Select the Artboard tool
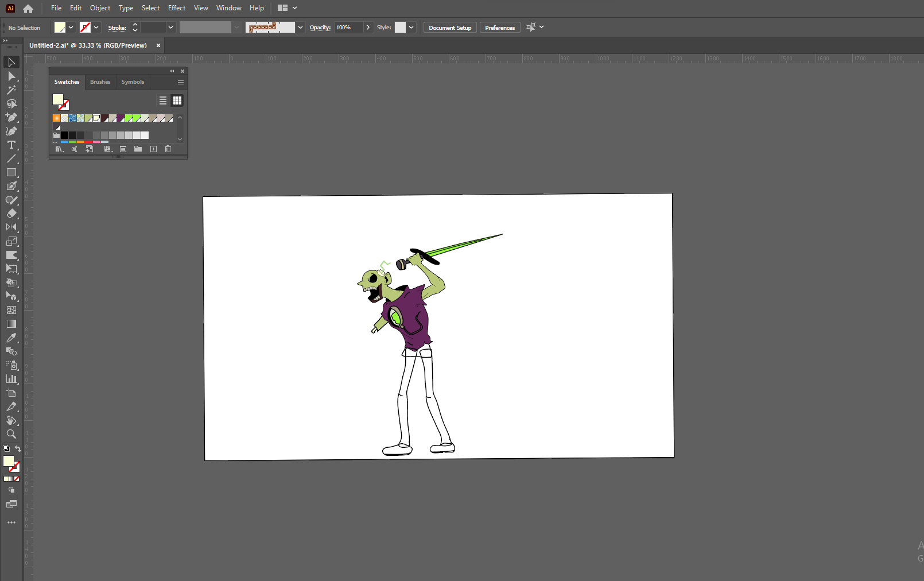924x581 pixels. tap(11, 393)
